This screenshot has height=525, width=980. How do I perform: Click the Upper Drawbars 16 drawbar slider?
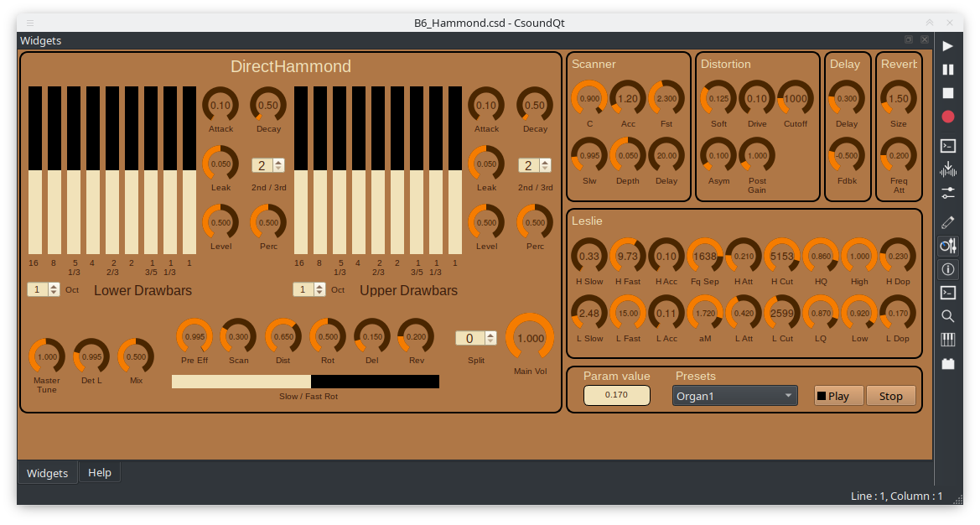pyautogui.click(x=301, y=170)
